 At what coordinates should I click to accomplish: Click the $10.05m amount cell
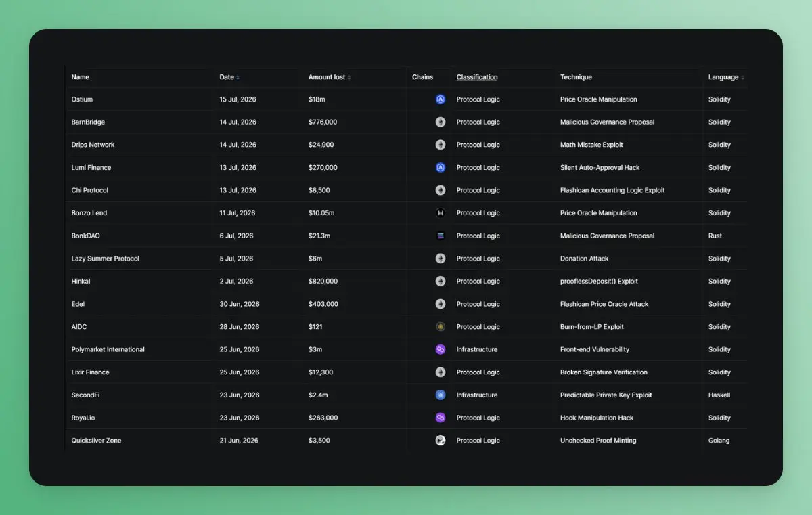pos(321,213)
